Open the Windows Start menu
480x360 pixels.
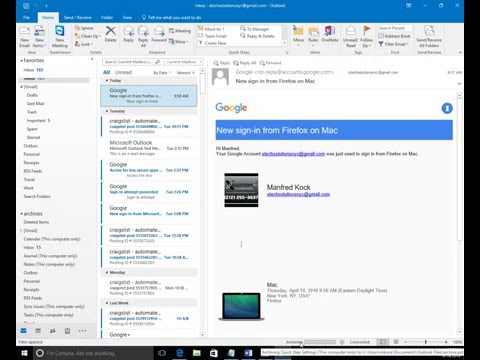24,353
